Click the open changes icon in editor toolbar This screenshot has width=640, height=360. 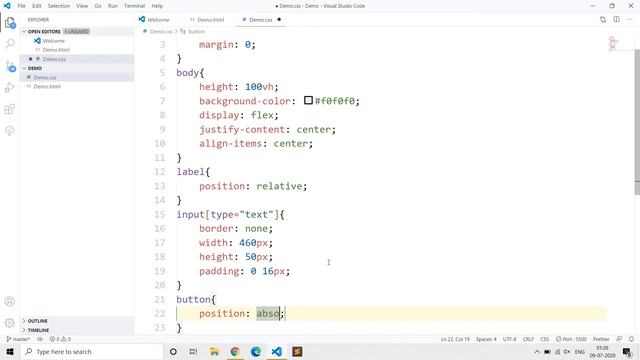(x=603, y=19)
